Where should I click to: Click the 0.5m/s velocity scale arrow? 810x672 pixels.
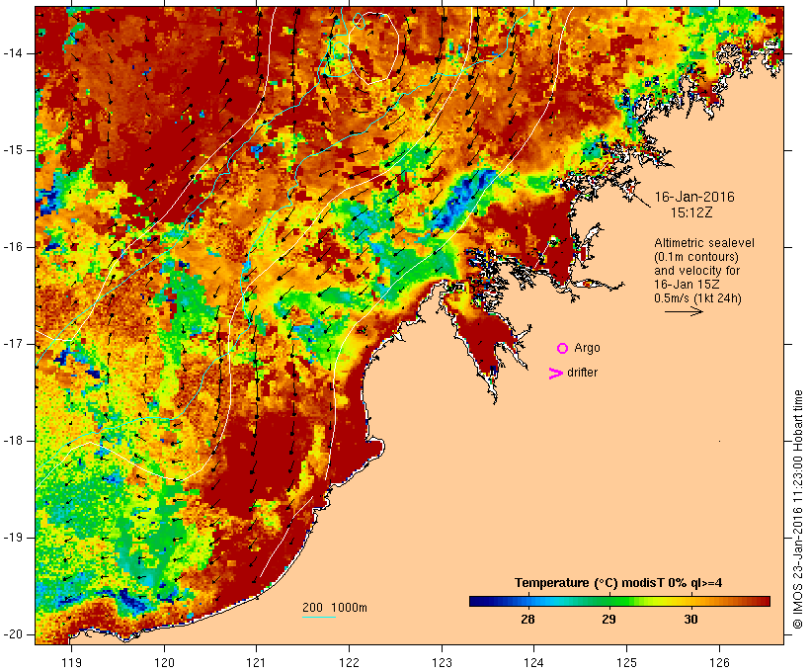(x=684, y=311)
